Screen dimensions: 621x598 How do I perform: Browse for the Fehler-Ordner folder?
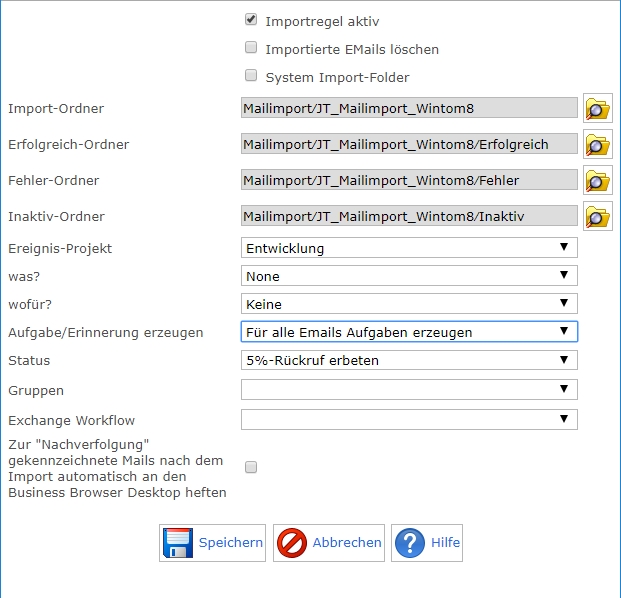click(598, 181)
